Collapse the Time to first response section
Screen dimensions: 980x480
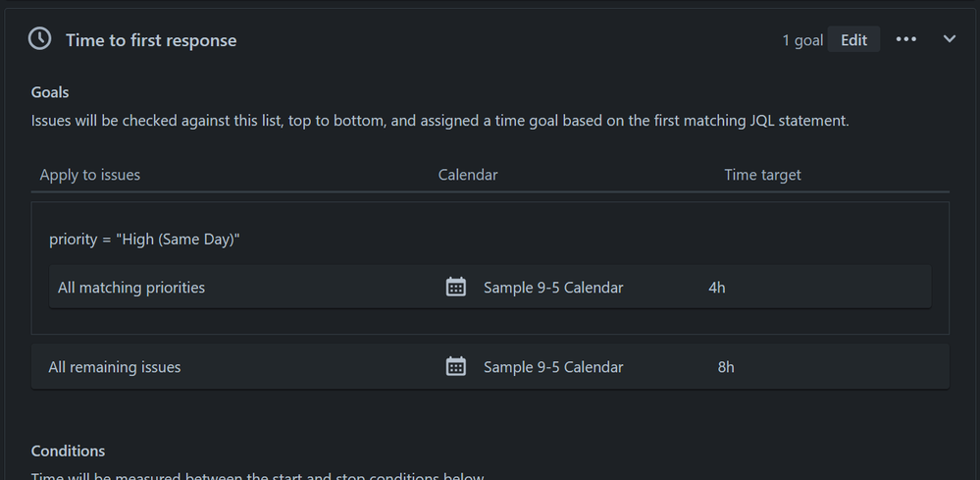click(x=950, y=39)
